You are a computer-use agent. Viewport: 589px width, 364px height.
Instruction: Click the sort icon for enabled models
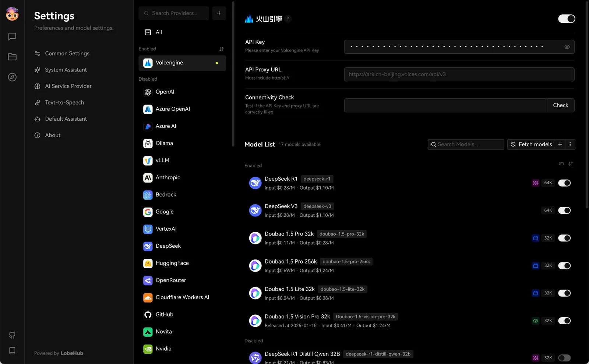(571, 164)
